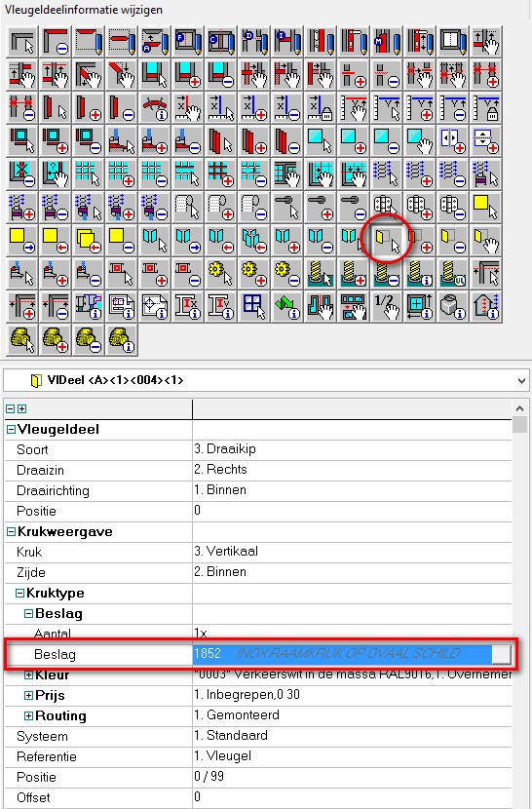
Task: Click the hinge plus icon
Action: (420, 208)
